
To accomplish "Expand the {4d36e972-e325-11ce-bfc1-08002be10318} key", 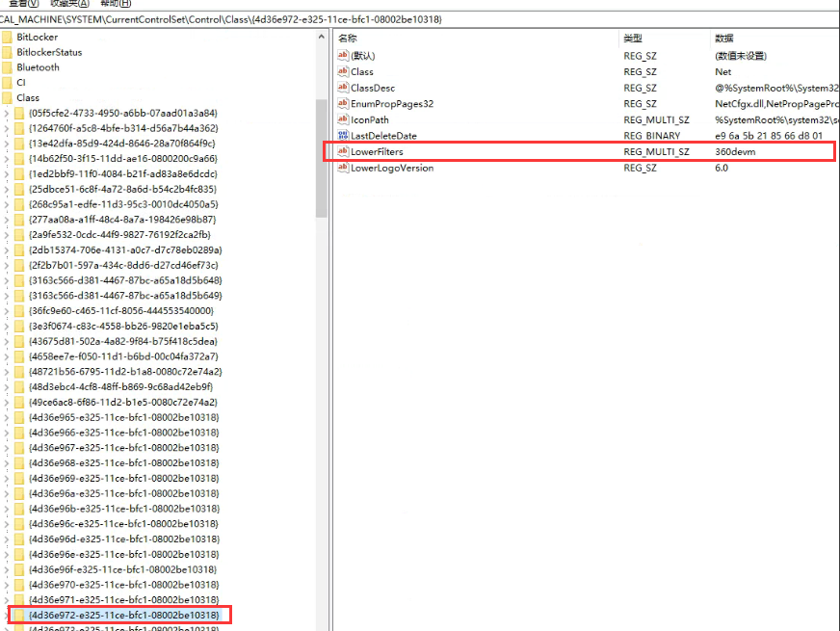I will (x=8, y=615).
